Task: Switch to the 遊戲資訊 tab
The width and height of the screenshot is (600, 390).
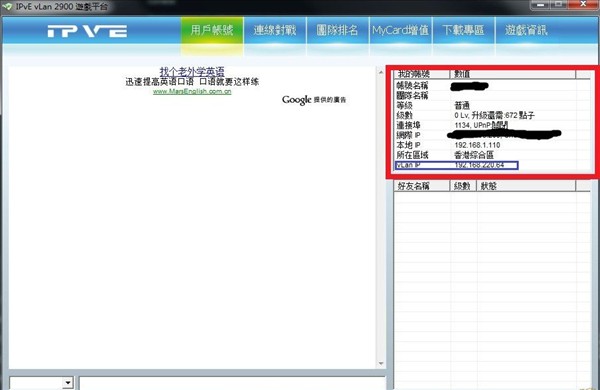Action: (x=526, y=30)
